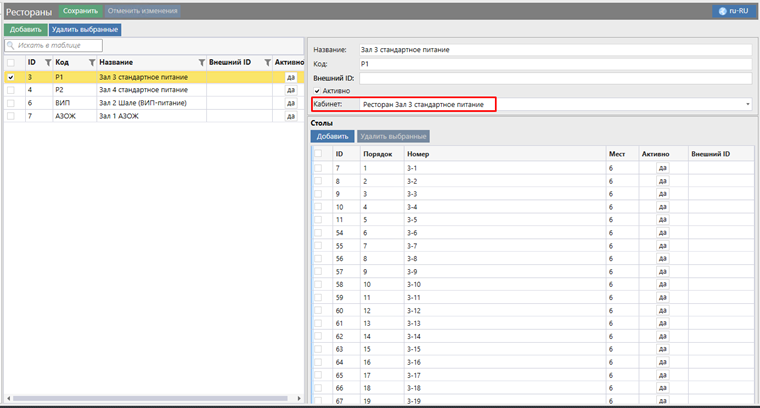Viewport: 760px width, 408px height.
Task: Open the filter for the Код column
Action: click(x=91, y=62)
